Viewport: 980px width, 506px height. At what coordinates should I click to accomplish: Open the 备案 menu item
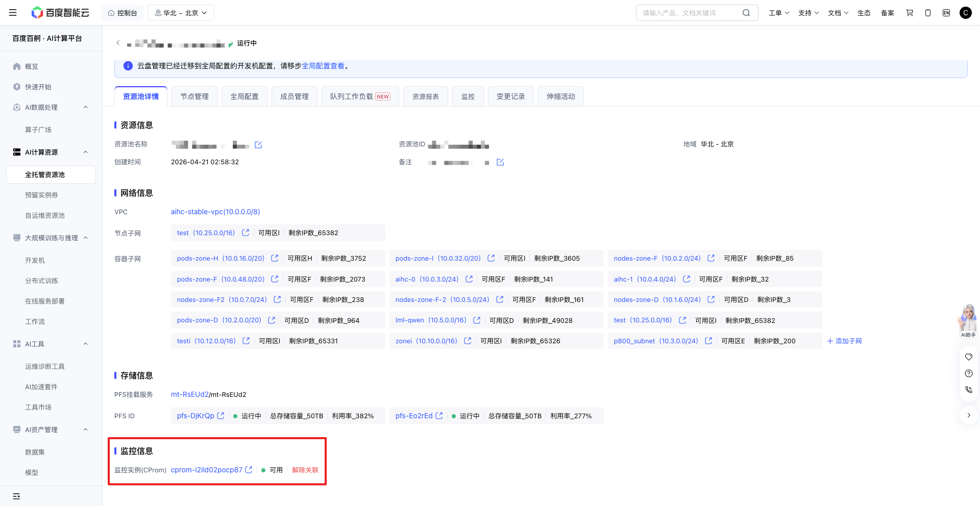pos(888,13)
